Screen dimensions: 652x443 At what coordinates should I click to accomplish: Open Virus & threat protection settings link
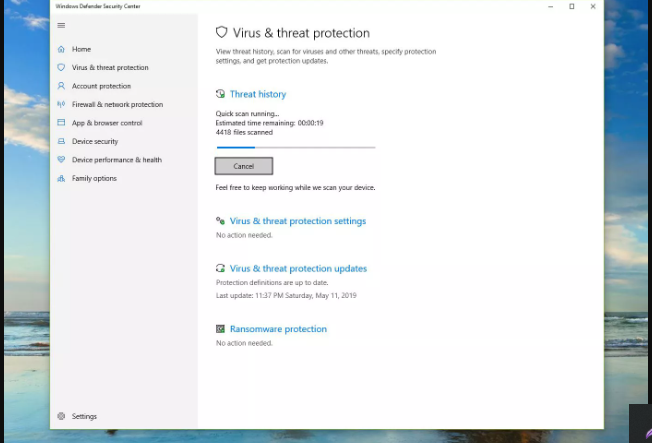(x=298, y=221)
